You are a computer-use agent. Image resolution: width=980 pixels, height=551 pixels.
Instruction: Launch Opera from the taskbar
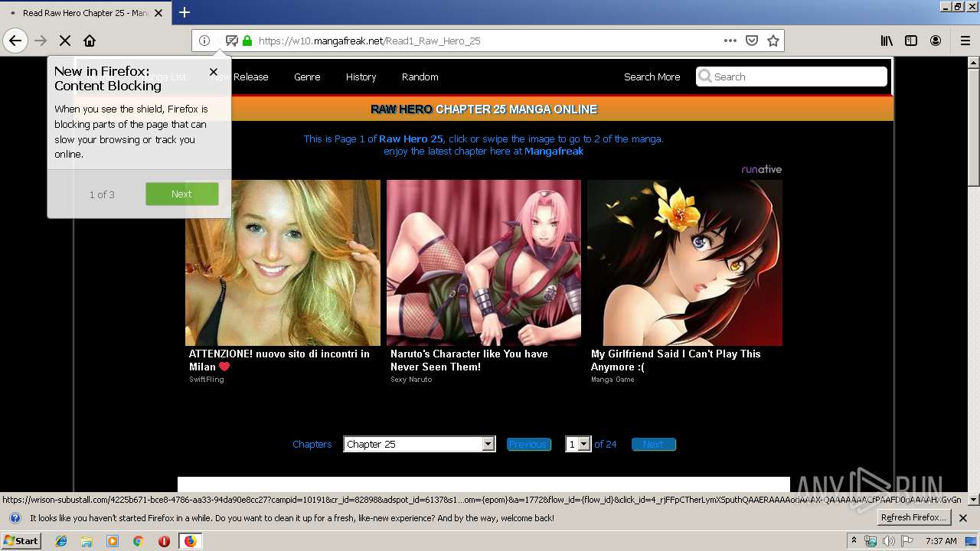(164, 541)
